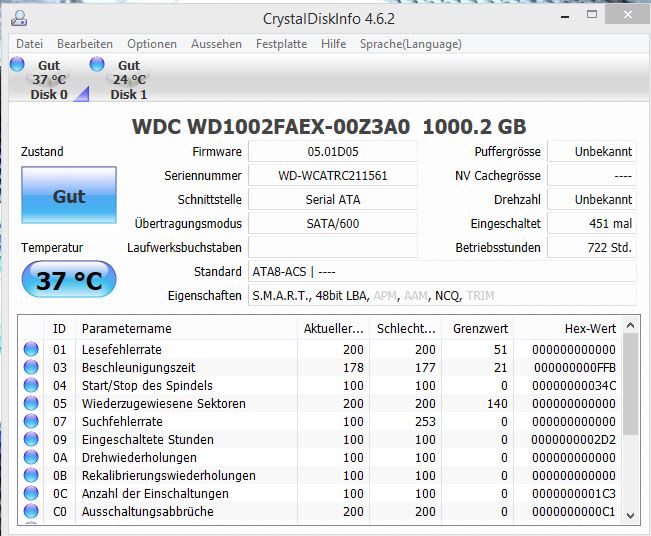
Task: Click the Drehzahl value Unbekannt
Action: [592, 200]
